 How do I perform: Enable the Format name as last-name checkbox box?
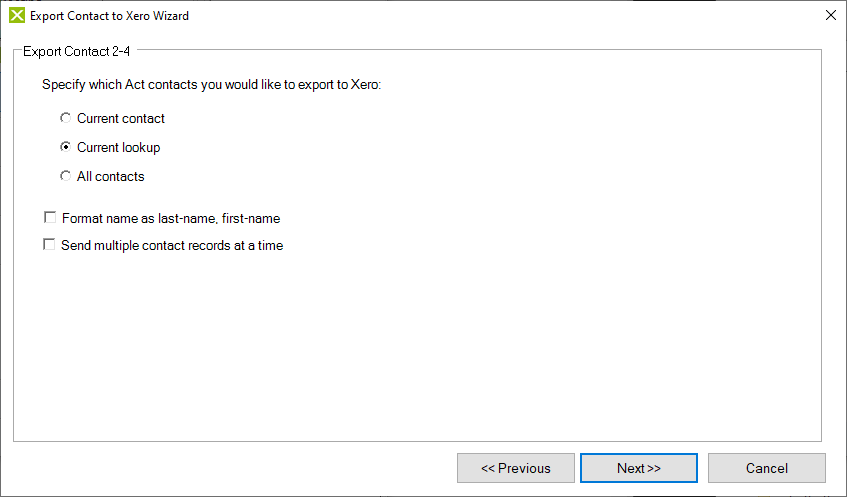click(50, 218)
